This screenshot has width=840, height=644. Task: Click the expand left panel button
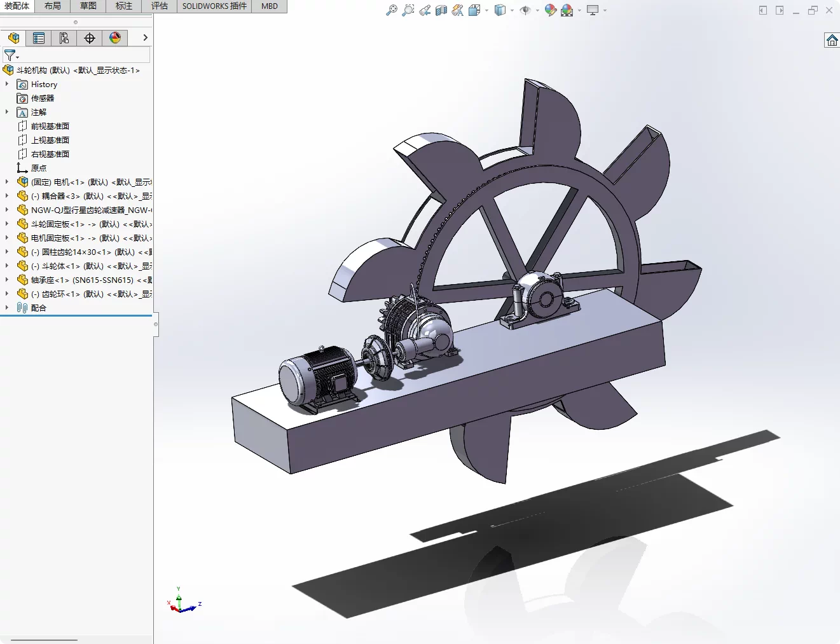click(763, 10)
